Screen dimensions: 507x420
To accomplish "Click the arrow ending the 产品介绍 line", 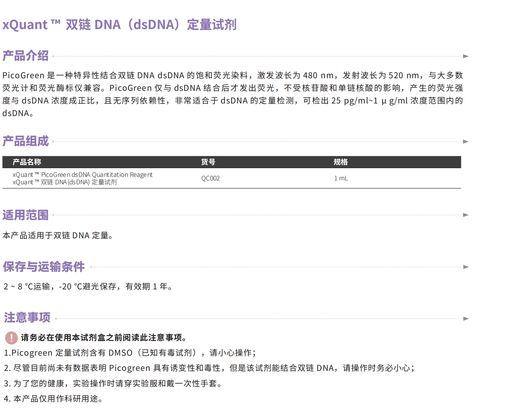I will (x=466, y=56).
